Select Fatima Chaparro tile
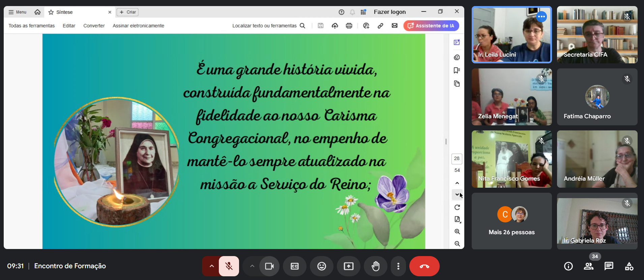The width and height of the screenshot is (644, 280). [597, 97]
